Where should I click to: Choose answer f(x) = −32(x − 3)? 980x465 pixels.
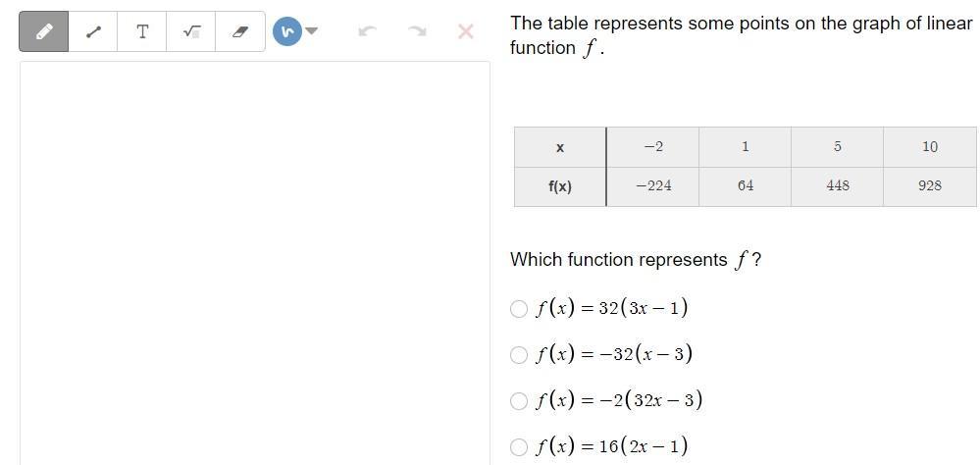click(519, 355)
